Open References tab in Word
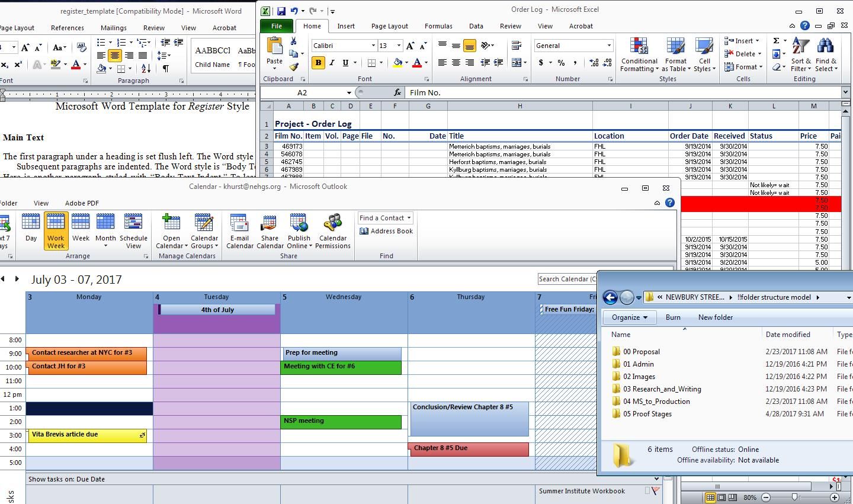853x504 pixels. pos(68,28)
